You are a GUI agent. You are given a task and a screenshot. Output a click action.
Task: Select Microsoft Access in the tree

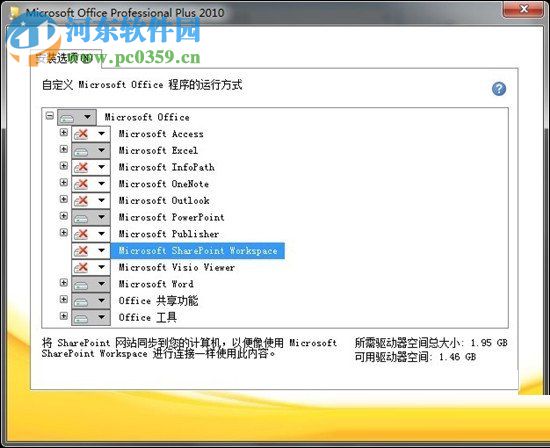[x=161, y=134]
